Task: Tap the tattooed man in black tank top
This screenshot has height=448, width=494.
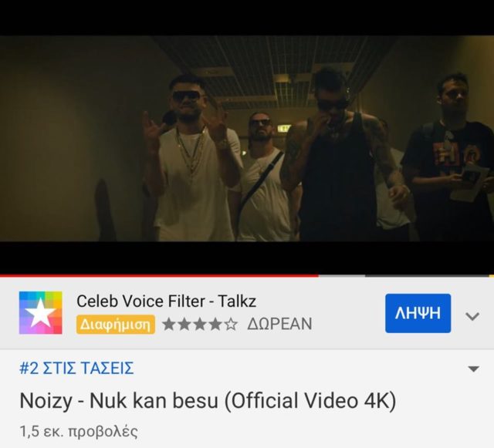Action: click(x=339, y=157)
